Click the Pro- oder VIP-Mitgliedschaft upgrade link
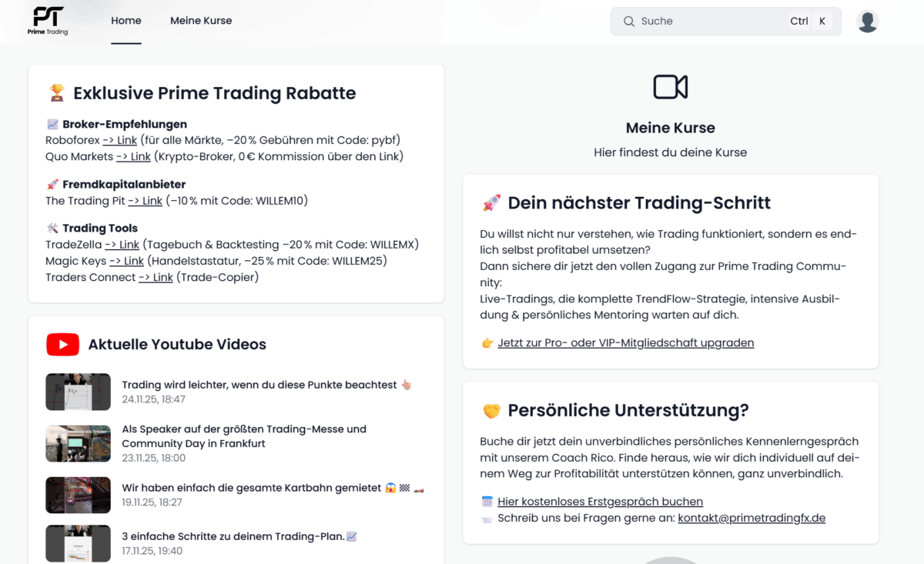 (x=625, y=342)
